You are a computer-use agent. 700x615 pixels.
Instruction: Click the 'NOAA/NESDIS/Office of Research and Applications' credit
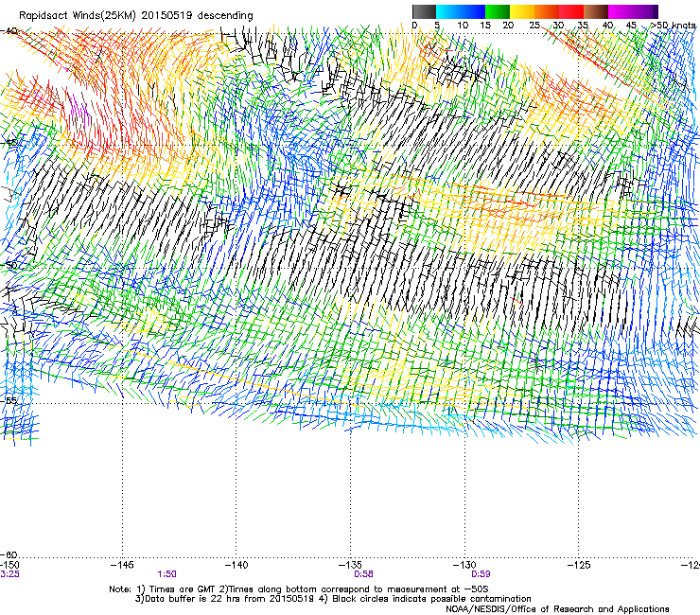click(x=557, y=609)
